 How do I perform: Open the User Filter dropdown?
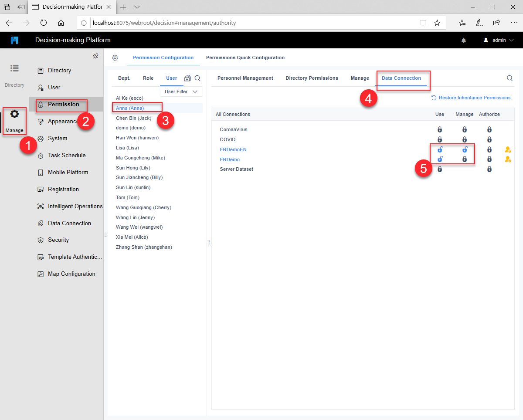click(x=181, y=91)
